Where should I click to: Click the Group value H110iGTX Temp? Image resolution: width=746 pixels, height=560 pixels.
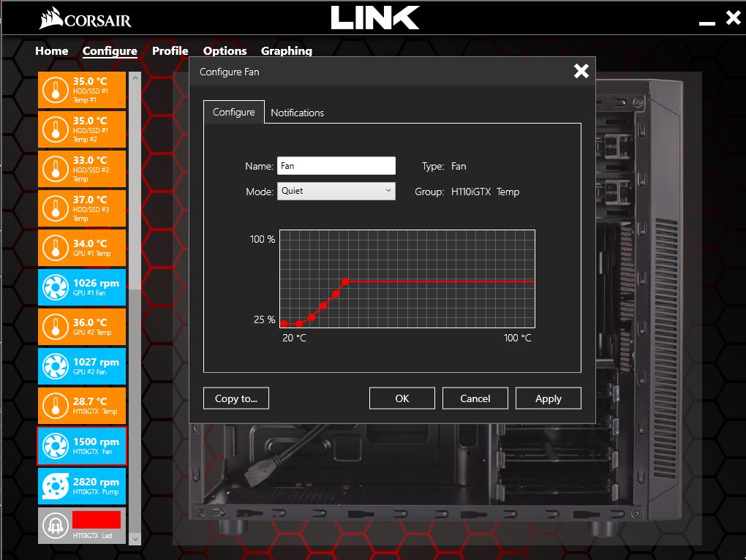[x=486, y=192]
